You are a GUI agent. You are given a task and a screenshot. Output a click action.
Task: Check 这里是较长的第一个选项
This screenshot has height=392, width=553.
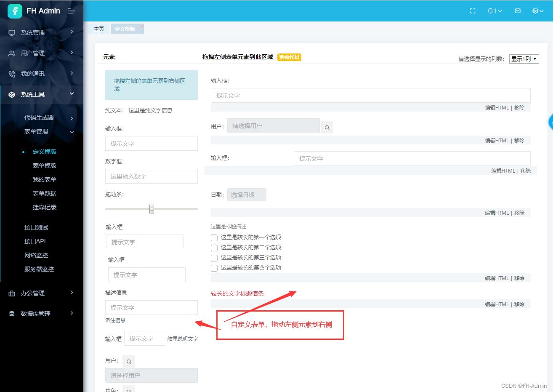pyautogui.click(x=214, y=238)
